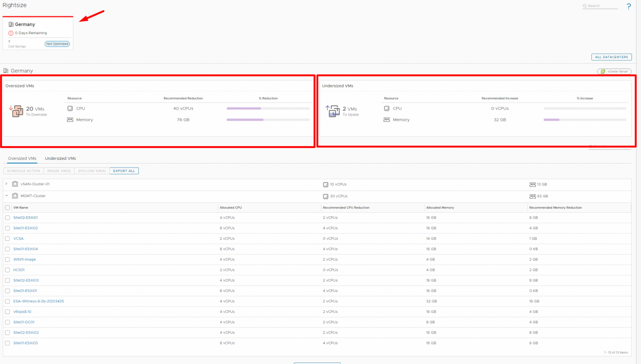Click the Memory icon in Oversized VMs panel
This screenshot has width=641, height=364.
tap(70, 119)
